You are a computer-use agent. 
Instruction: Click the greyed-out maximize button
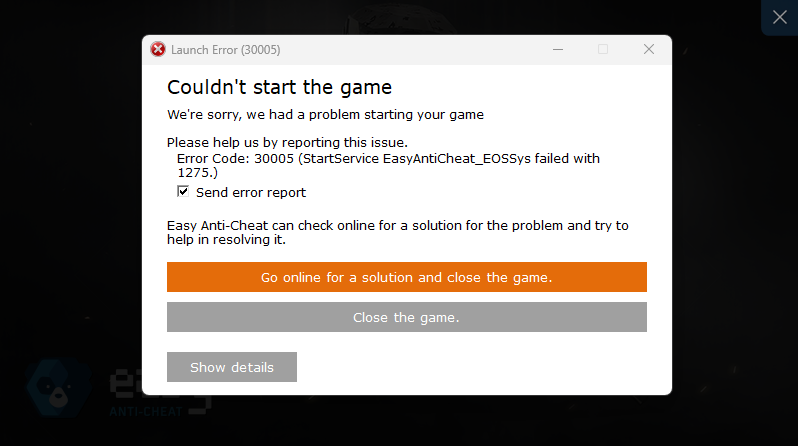[603, 49]
